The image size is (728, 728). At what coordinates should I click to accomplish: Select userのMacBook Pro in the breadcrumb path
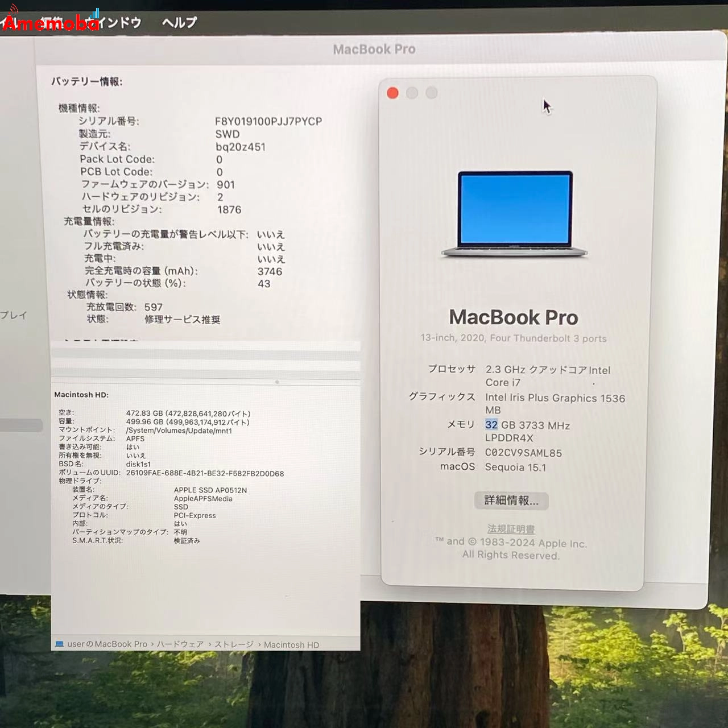pyautogui.click(x=106, y=644)
